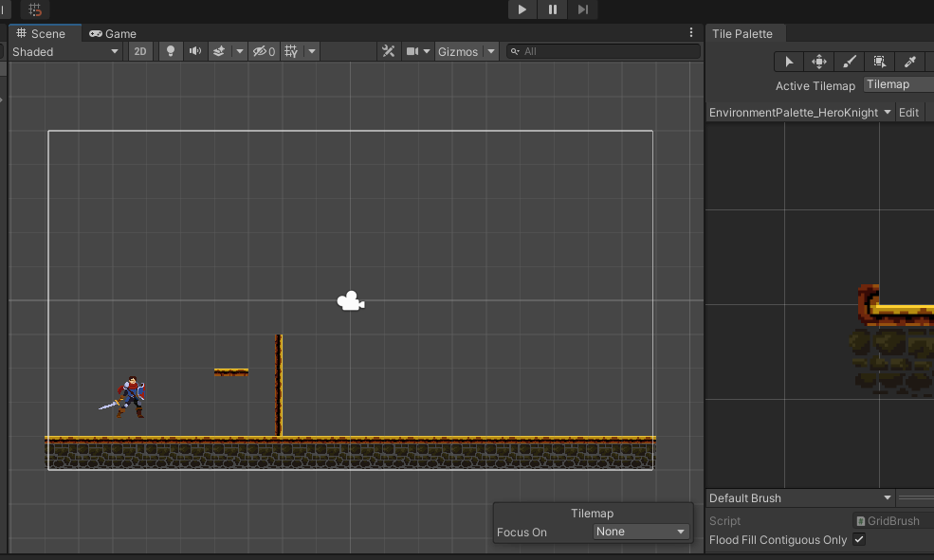Select the Tile Palette eyedropper picker tool

point(909,62)
